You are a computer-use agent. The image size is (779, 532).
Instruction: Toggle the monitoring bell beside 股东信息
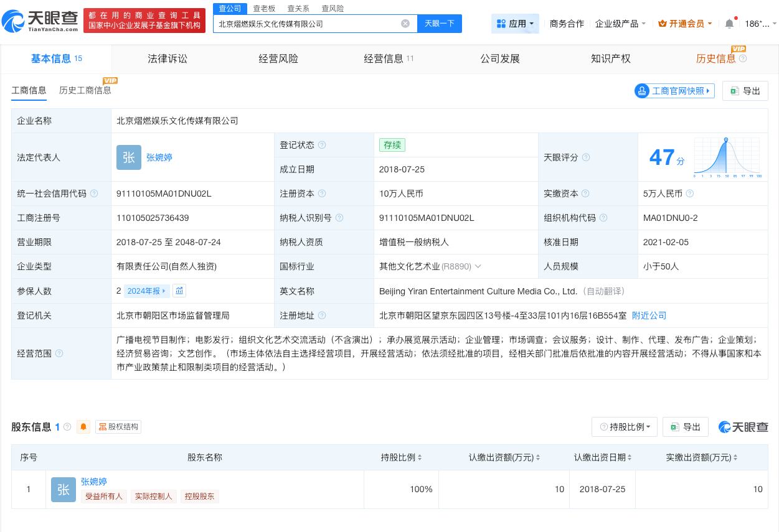(83, 427)
